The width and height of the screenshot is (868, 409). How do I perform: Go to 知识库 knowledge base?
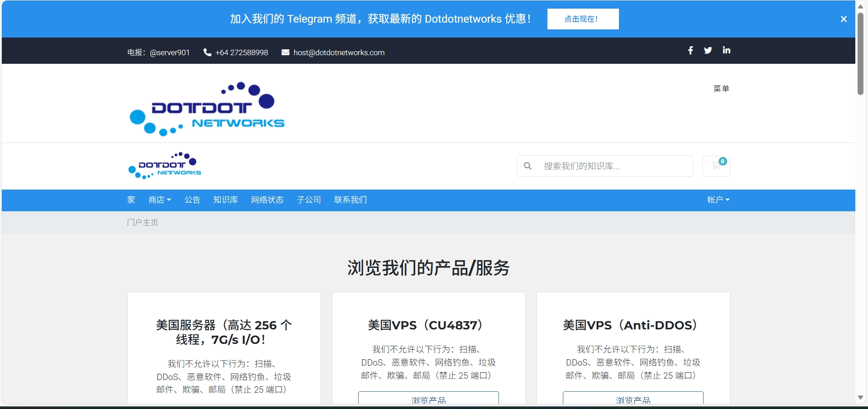(x=225, y=200)
